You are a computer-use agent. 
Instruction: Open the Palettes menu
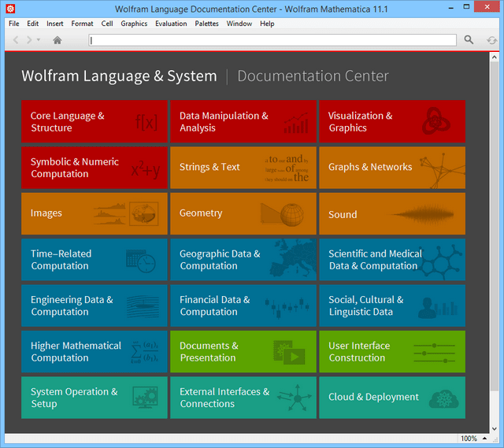(x=207, y=24)
